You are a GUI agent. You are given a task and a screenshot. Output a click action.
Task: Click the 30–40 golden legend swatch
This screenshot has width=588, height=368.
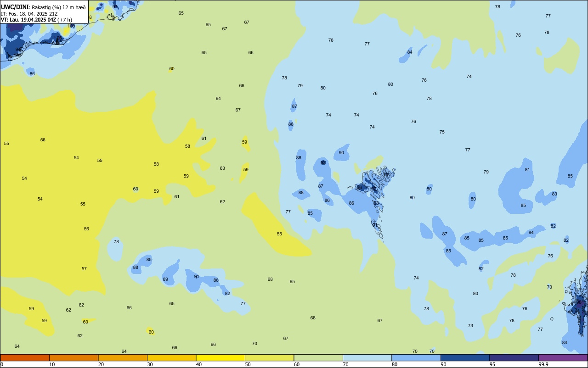coord(172,357)
